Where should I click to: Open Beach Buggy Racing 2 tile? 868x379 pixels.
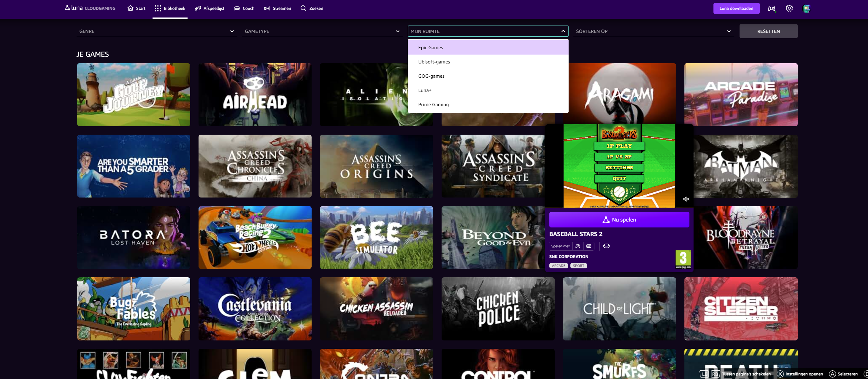pos(255,237)
